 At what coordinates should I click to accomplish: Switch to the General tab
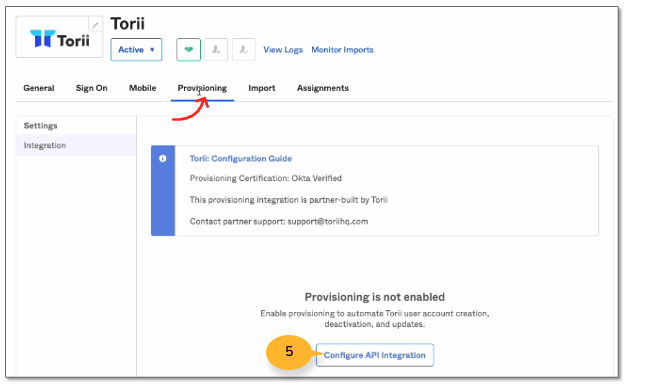point(39,88)
